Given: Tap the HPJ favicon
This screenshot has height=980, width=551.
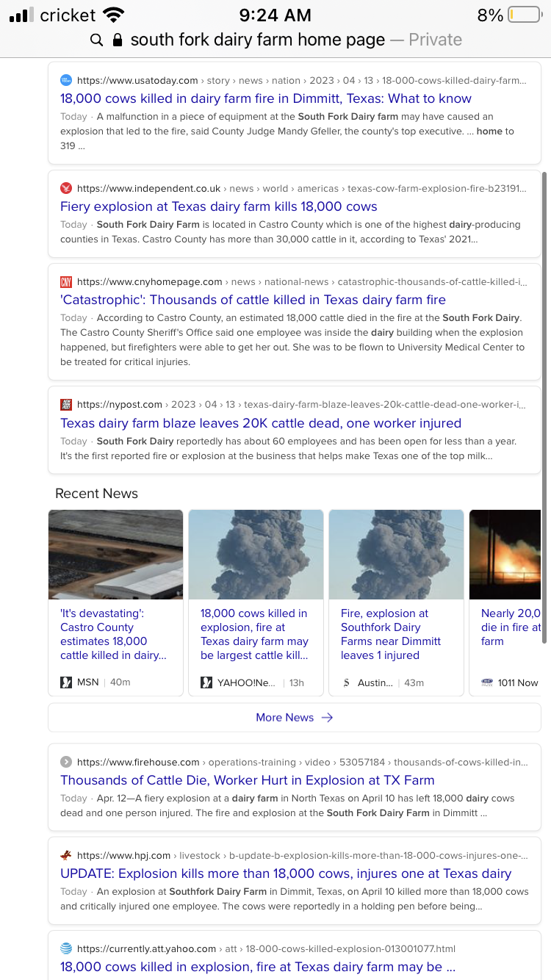Looking at the screenshot, I should [x=66, y=855].
